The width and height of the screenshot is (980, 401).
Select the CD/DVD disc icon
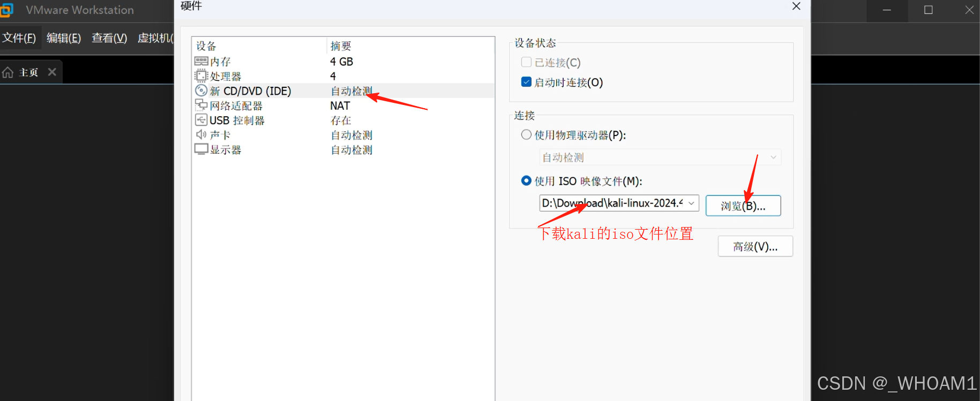pos(201,90)
